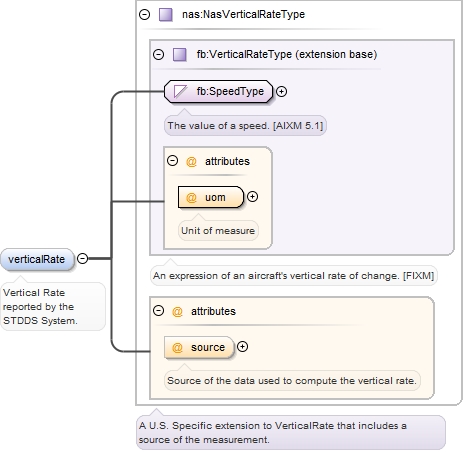
Task: Click the @ icon inside the uom attribute
Action: (x=191, y=197)
